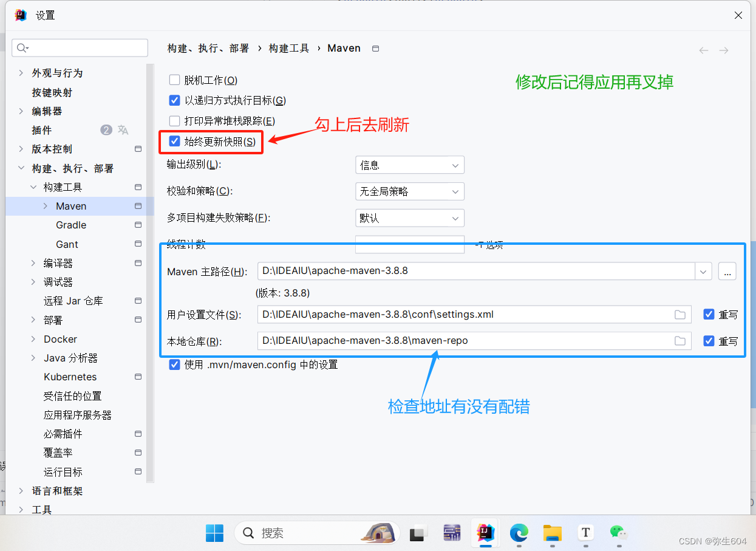
Task: Click the project-level icon beside Gradle
Action: [138, 225]
